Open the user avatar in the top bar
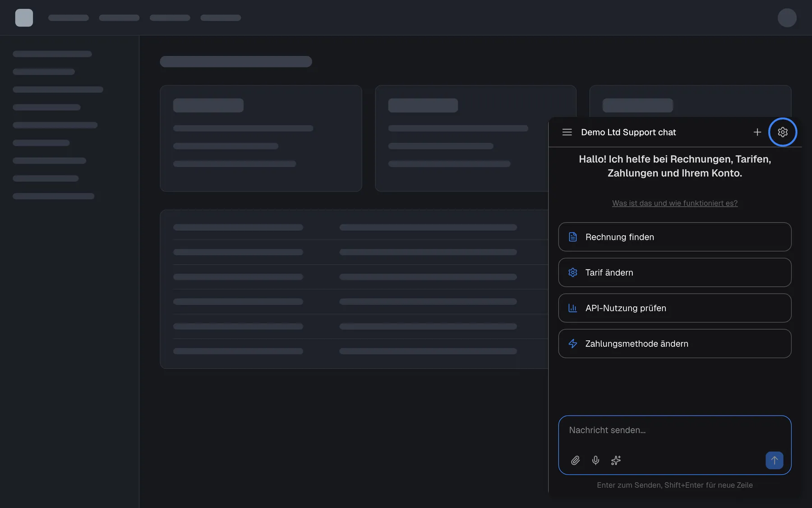This screenshot has height=508, width=812. 787,18
